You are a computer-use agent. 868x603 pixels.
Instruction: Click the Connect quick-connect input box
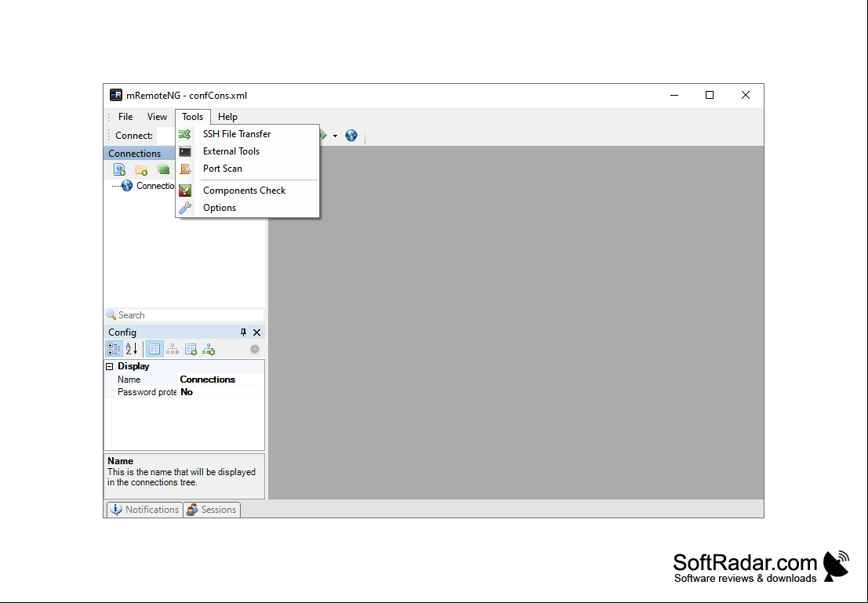165,135
